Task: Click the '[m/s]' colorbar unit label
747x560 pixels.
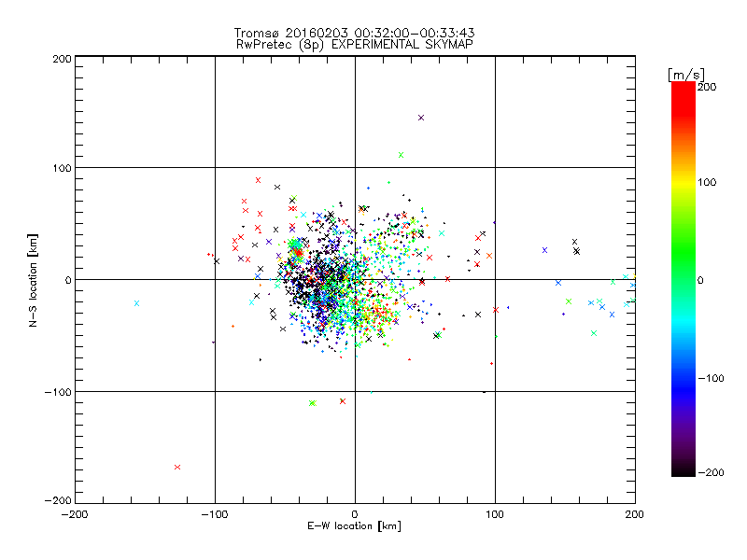Action: [x=685, y=75]
